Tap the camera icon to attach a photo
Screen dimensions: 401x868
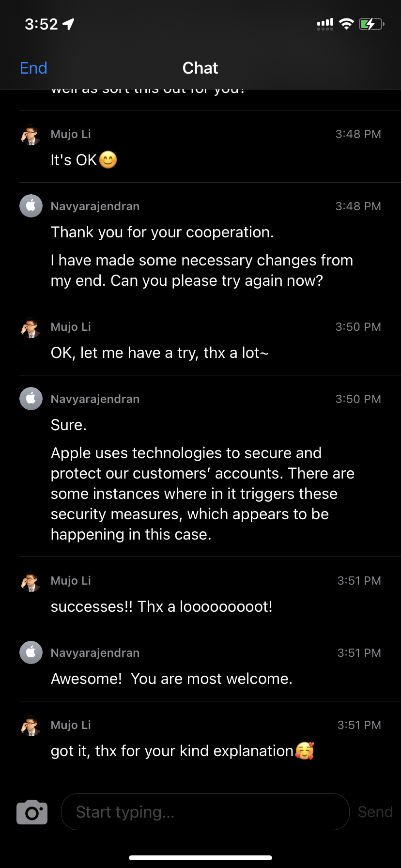click(x=32, y=812)
